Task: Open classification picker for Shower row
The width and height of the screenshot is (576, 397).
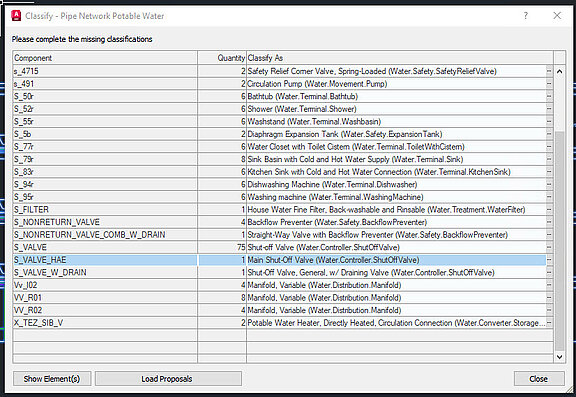Action: click(549, 109)
